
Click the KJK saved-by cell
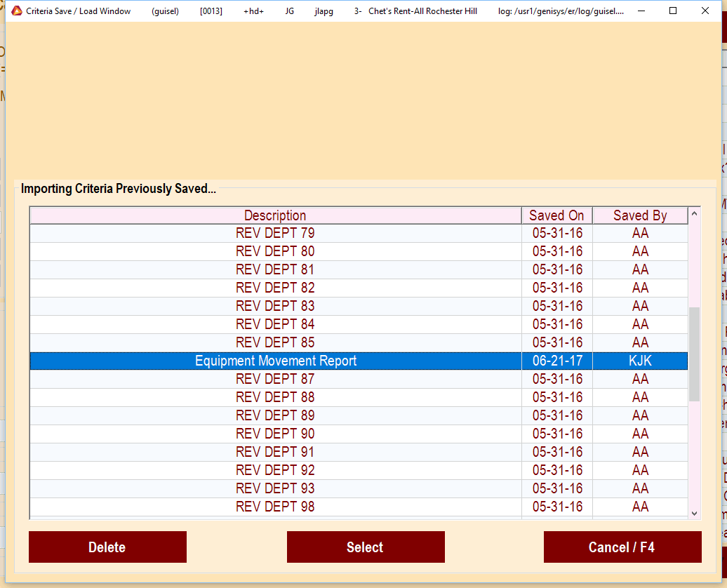(x=640, y=361)
